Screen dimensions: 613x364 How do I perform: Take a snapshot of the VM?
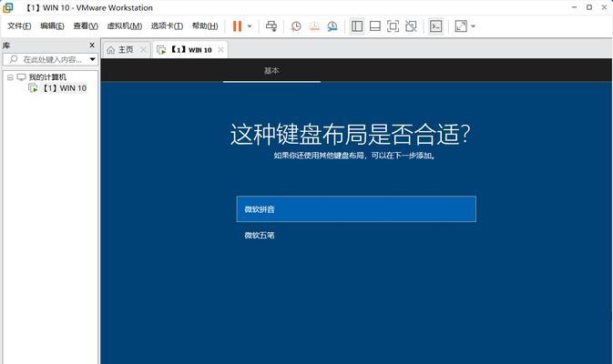coord(296,26)
